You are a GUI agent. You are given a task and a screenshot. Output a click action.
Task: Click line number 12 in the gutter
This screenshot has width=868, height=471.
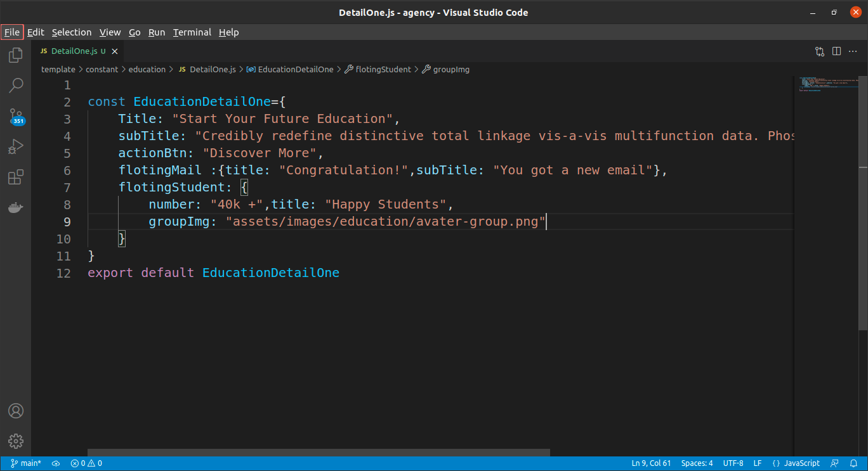(x=63, y=273)
